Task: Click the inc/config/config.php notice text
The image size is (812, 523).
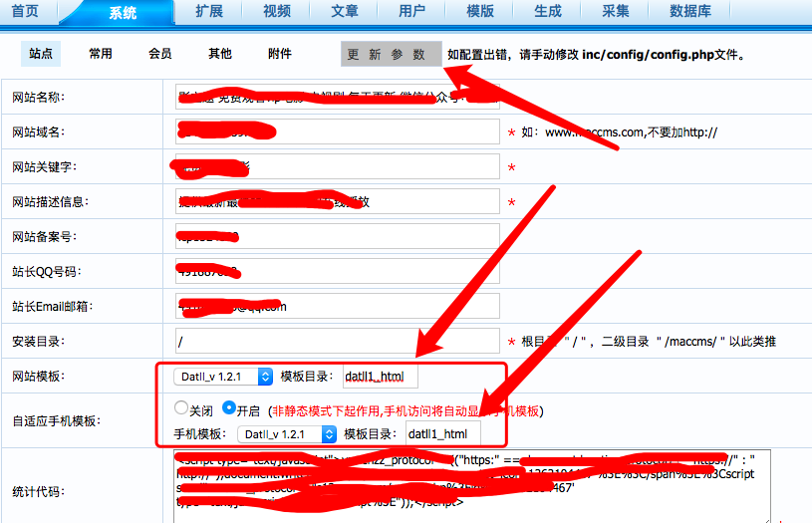Action: click(596, 55)
